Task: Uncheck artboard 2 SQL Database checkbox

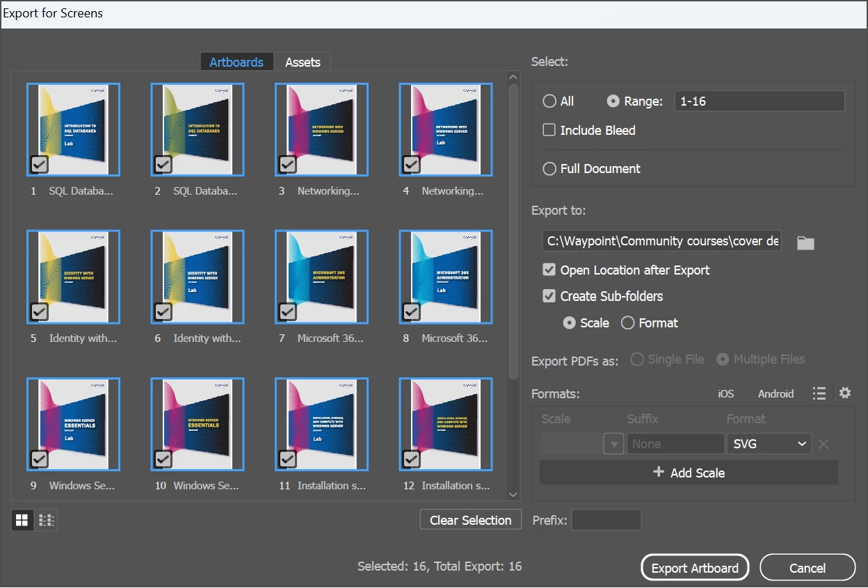Action: pos(163,165)
